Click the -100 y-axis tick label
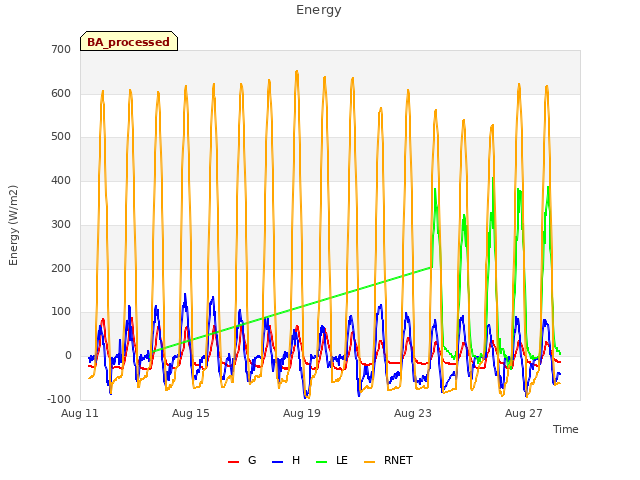The image size is (640, 480). pyautogui.click(x=59, y=399)
